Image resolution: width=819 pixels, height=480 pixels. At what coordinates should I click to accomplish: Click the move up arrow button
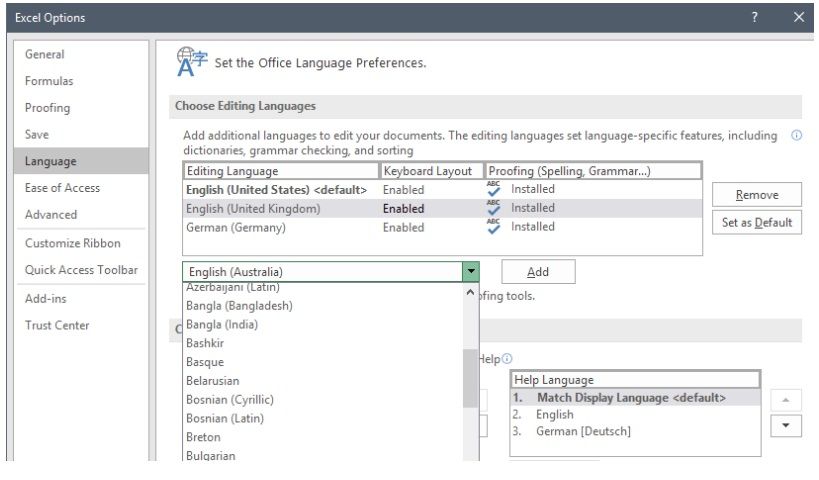(x=786, y=400)
